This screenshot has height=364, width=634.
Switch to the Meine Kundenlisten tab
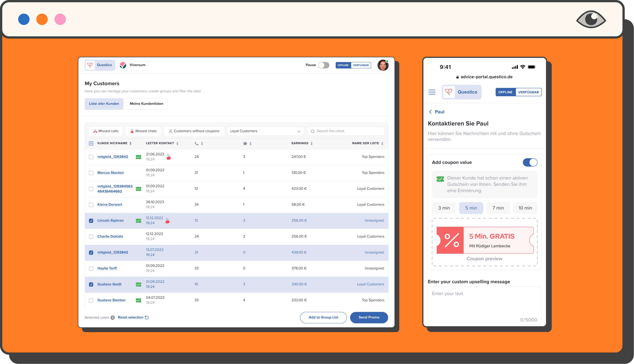147,104
